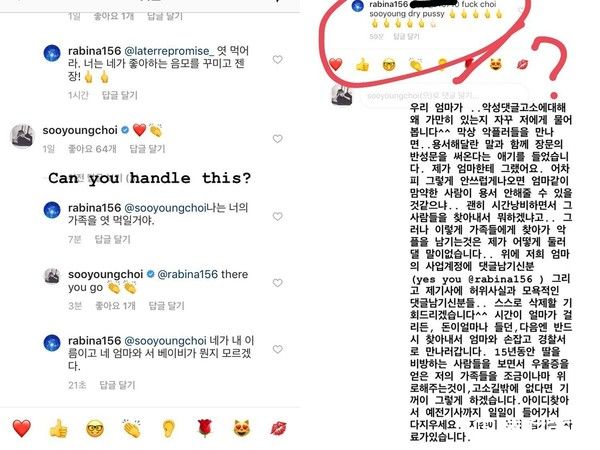Select the nerd face emoji in bottom bar
The height and width of the screenshot is (450, 600).
[x=95, y=428]
